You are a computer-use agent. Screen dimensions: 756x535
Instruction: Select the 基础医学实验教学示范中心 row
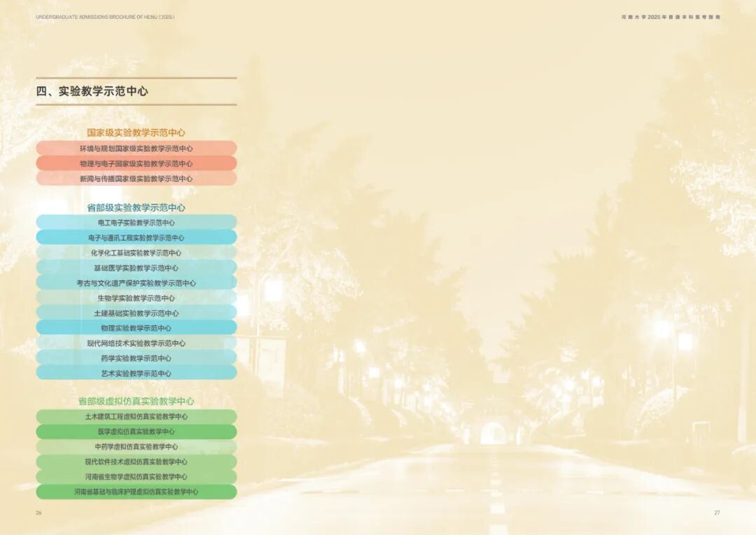136,267
